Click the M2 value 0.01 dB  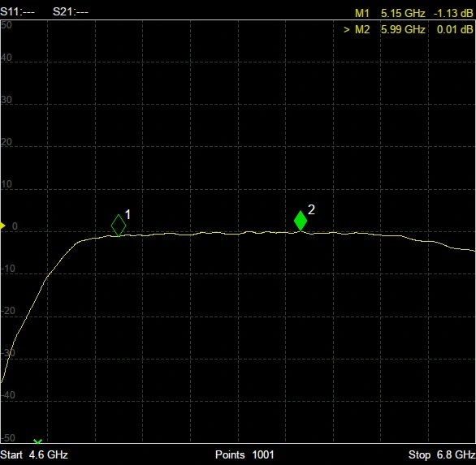pyautogui.click(x=455, y=29)
